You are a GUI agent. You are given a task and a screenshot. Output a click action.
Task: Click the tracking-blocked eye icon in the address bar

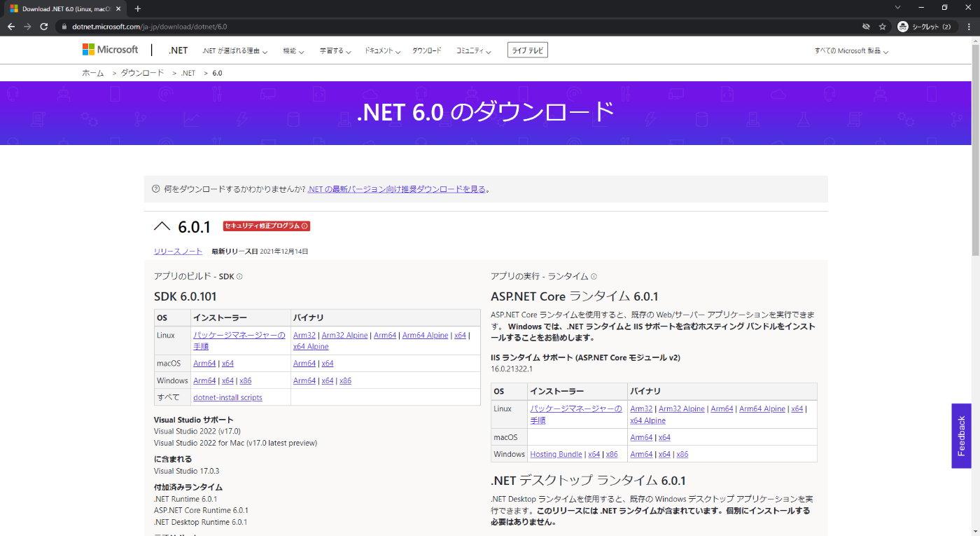(866, 27)
